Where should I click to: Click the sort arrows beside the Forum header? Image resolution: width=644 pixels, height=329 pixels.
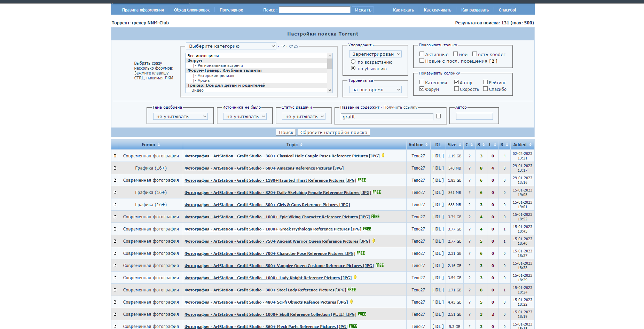[x=159, y=145]
